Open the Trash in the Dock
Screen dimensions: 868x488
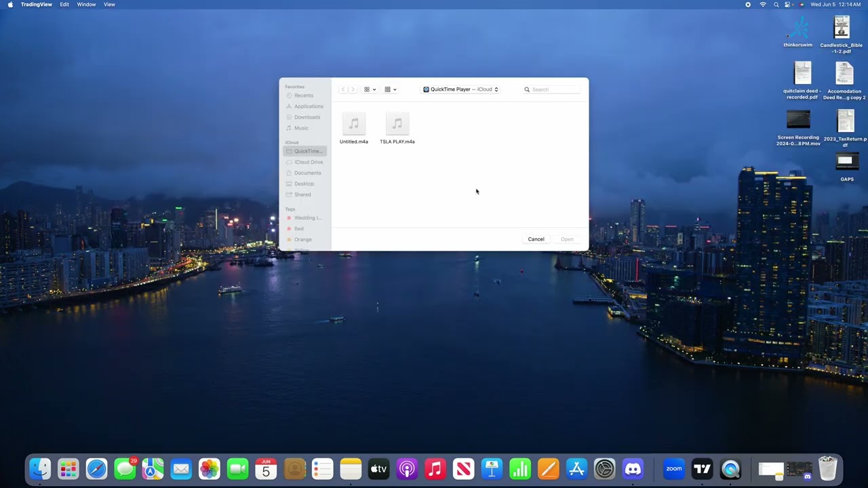pos(828,468)
